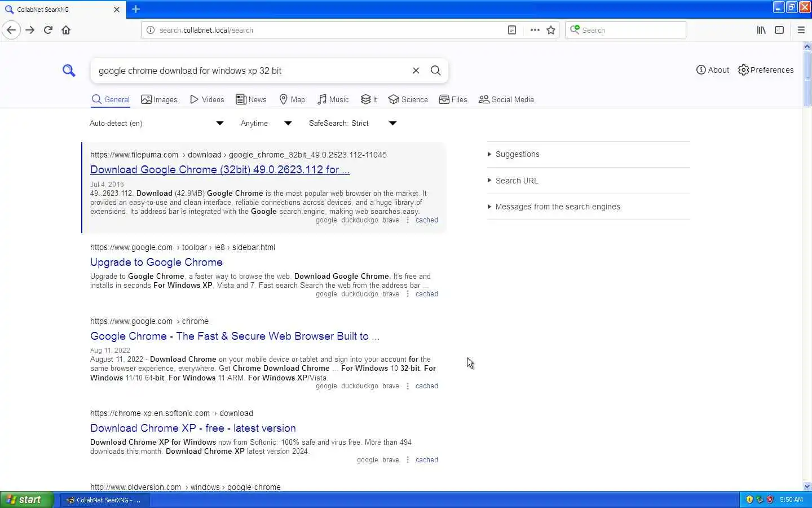Open the SafeSearch: Strict dropdown
Image resolution: width=812 pixels, height=508 pixels.
pyautogui.click(x=353, y=123)
